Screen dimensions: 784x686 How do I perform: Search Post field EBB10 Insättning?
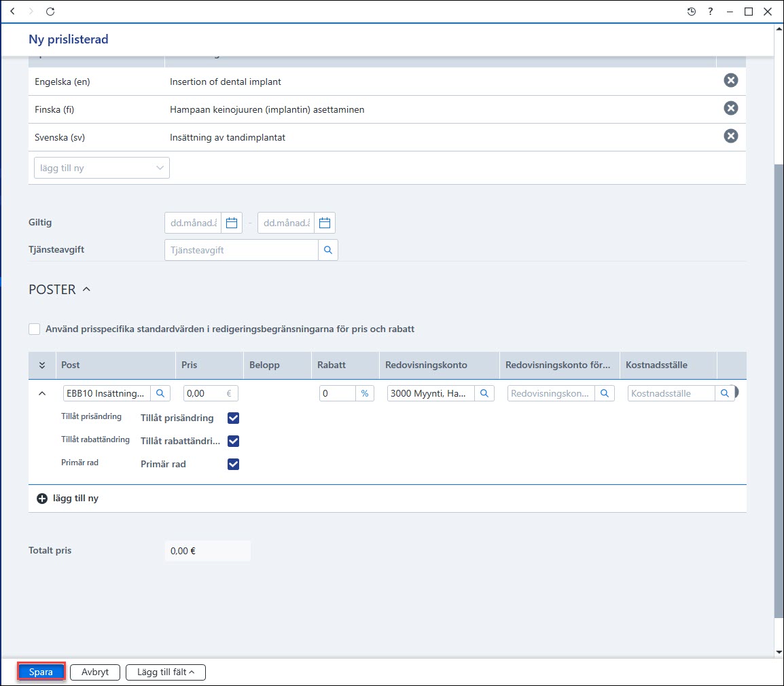tap(160, 393)
